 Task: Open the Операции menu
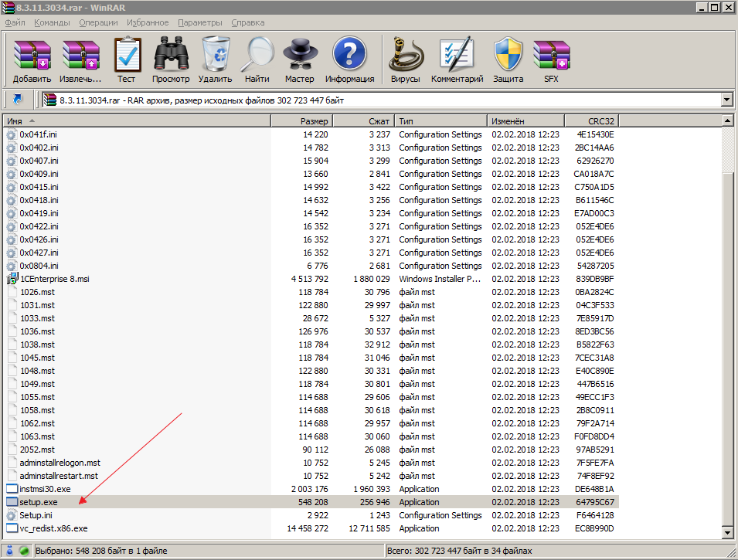coord(98,22)
